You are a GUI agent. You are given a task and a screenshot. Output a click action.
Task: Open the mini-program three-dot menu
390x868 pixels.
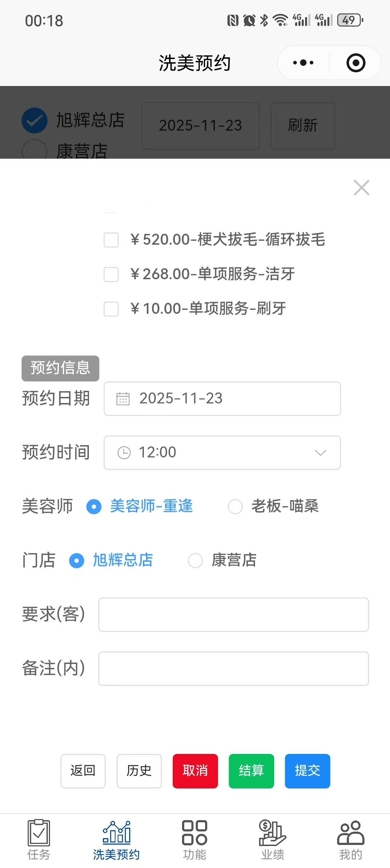303,63
